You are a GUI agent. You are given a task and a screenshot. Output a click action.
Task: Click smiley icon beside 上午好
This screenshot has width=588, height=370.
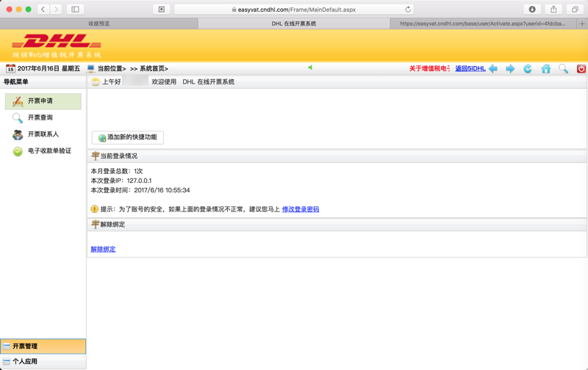point(96,81)
